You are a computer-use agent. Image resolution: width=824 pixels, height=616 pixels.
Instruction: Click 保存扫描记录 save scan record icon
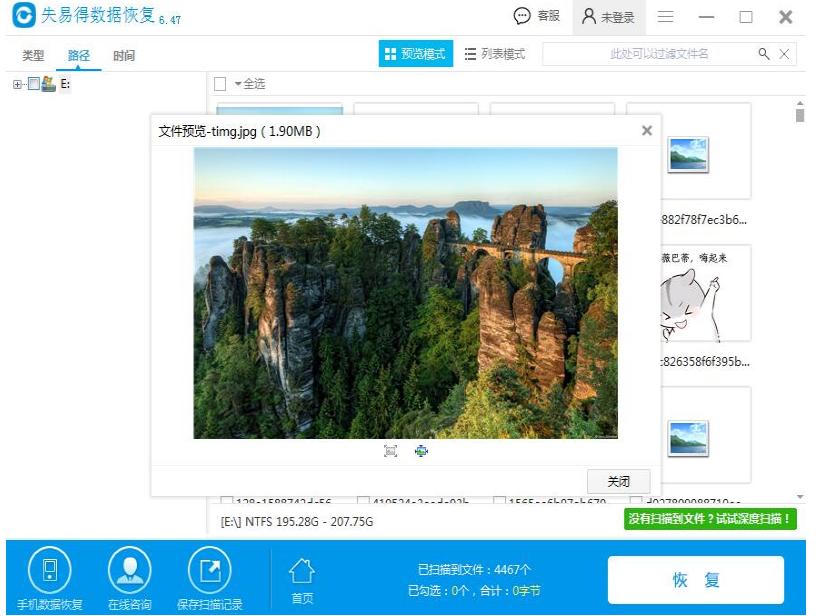[209, 571]
